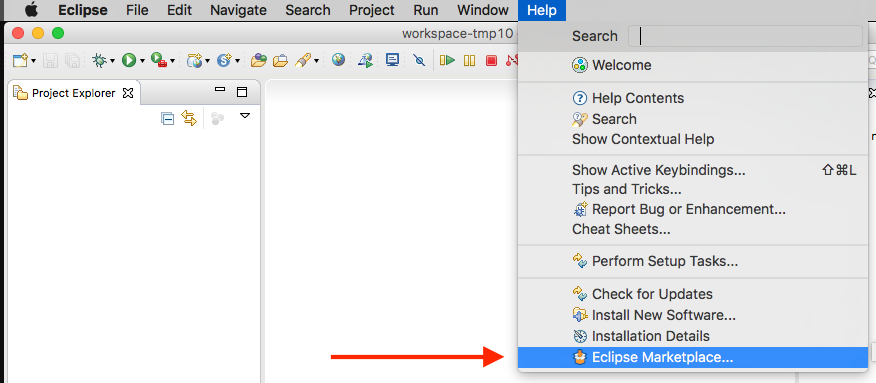The height and width of the screenshot is (383, 876).
Task: Click the New Servlet icon
Action: coord(225,60)
